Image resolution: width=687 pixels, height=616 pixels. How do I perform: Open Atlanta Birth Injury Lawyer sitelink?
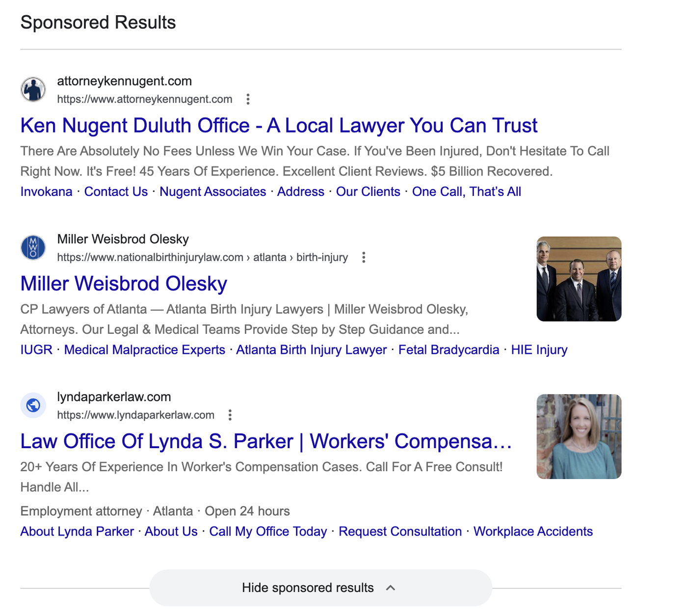click(x=312, y=350)
